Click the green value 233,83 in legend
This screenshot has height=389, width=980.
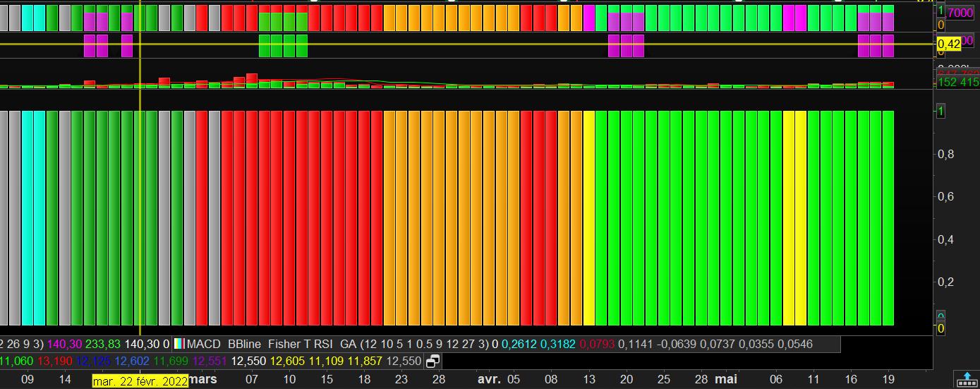pyautogui.click(x=103, y=345)
